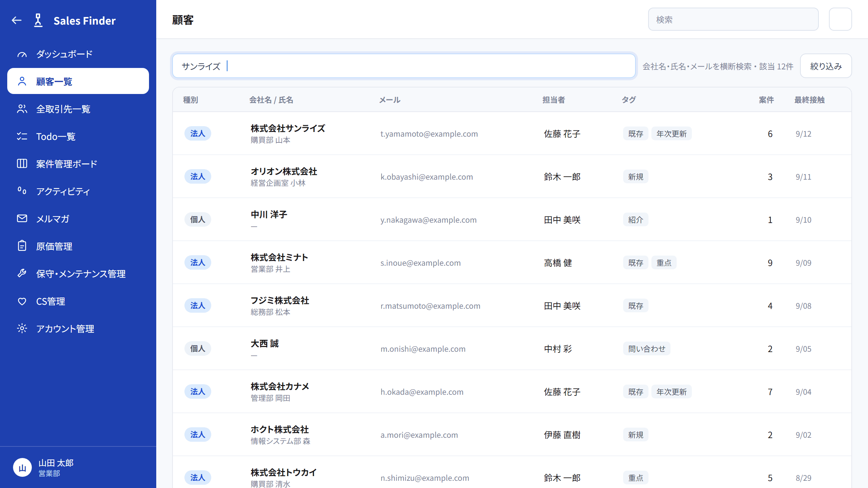Click the Sales Finder logo icon

(38, 20)
